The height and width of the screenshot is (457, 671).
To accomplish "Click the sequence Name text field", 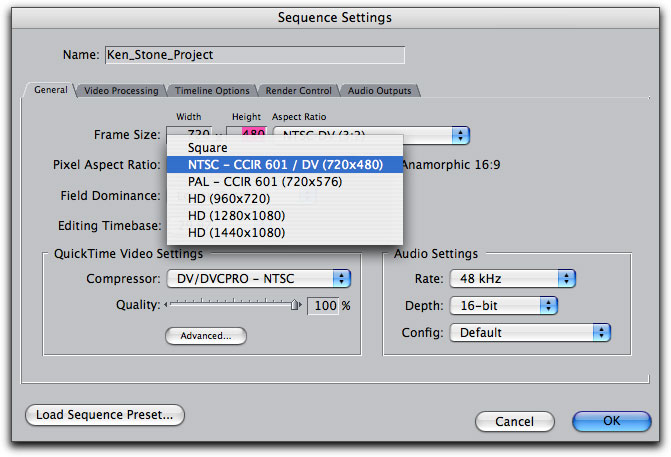I will click(254, 55).
